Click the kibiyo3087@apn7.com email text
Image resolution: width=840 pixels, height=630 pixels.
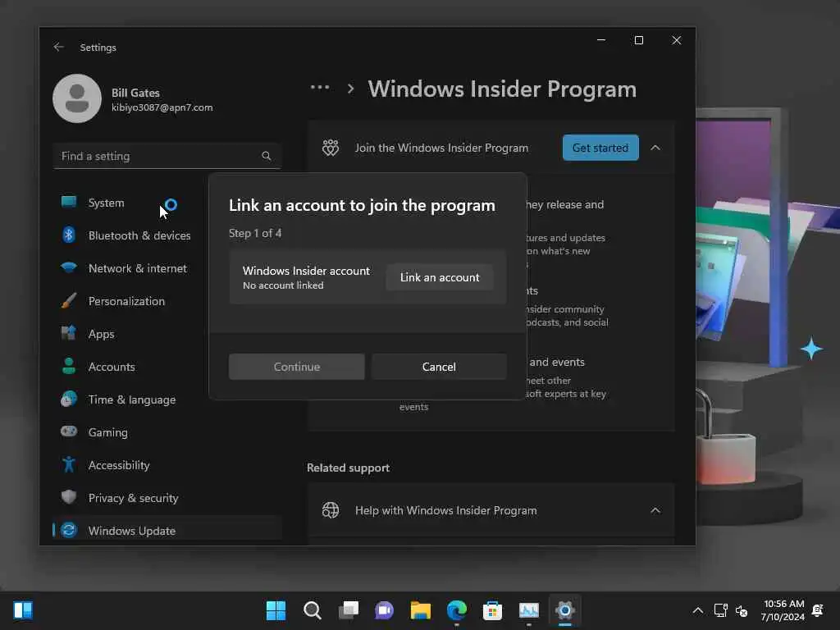[162, 107]
